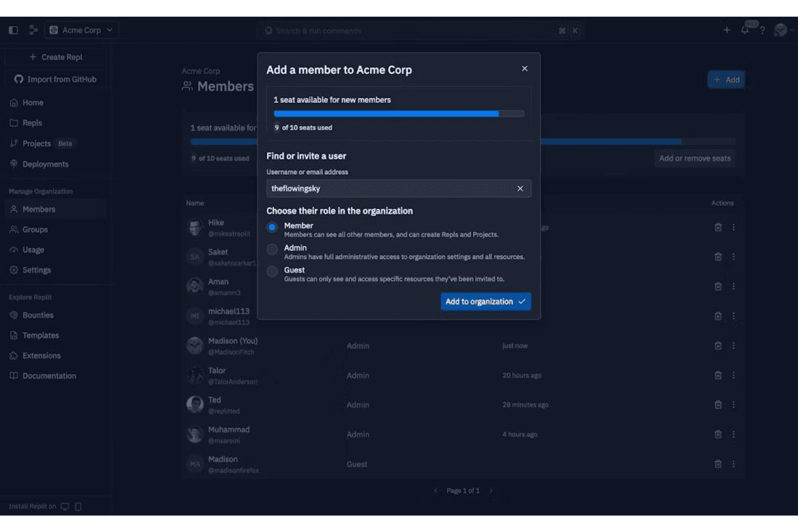The height and width of the screenshot is (532, 798).
Task: Delete the member Talor
Action: (718, 375)
